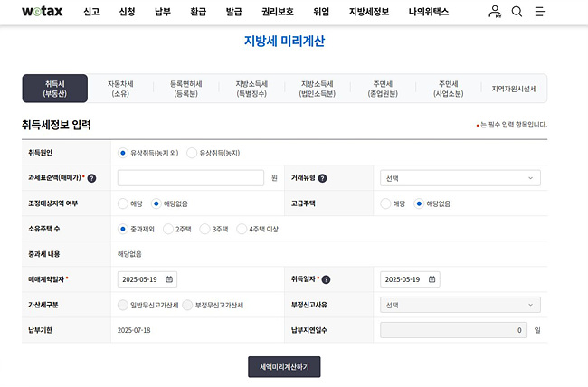The height and width of the screenshot is (387, 588).
Task: Focus the 과세표준액 amount input
Action: tap(191, 178)
